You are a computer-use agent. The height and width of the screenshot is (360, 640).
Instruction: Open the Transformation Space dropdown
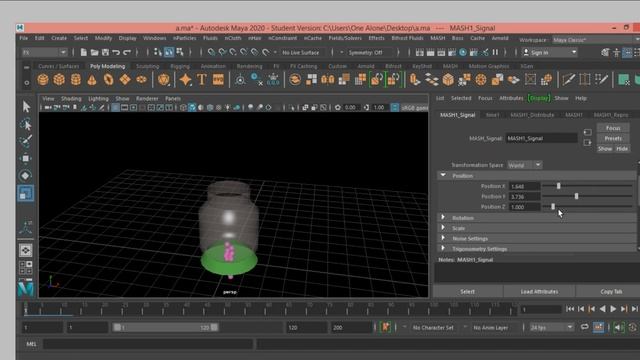click(525, 165)
